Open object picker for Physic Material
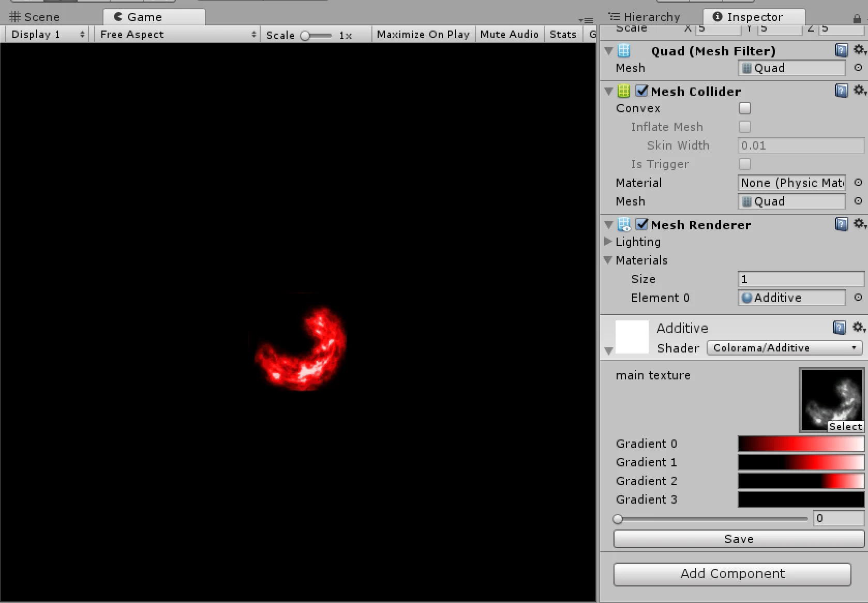The height and width of the screenshot is (603, 868). point(858,183)
